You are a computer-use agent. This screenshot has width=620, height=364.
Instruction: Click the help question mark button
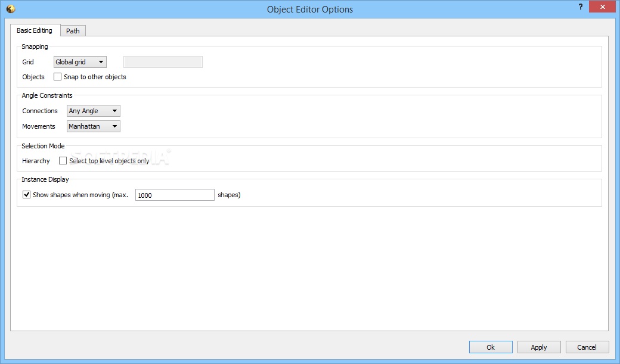click(x=581, y=7)
